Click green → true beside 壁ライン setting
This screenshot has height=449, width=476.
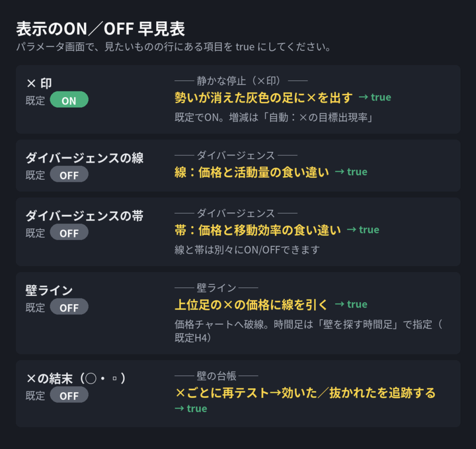351,304
